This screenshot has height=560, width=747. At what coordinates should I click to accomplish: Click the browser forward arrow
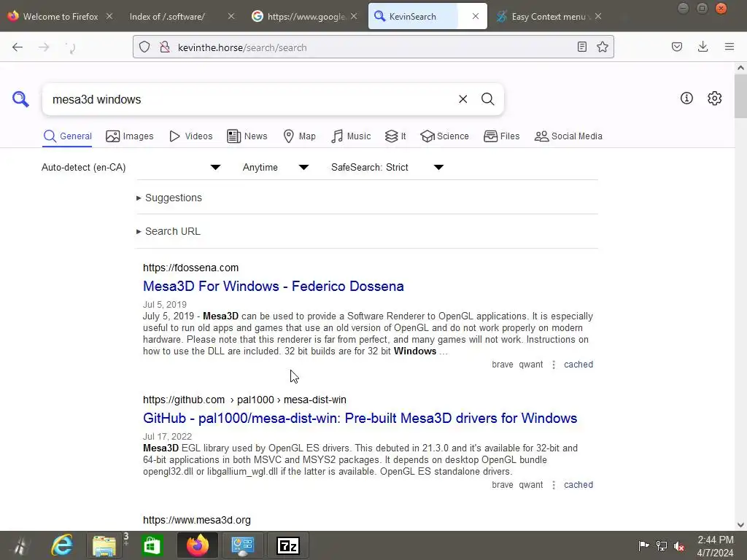click(44, 47)
